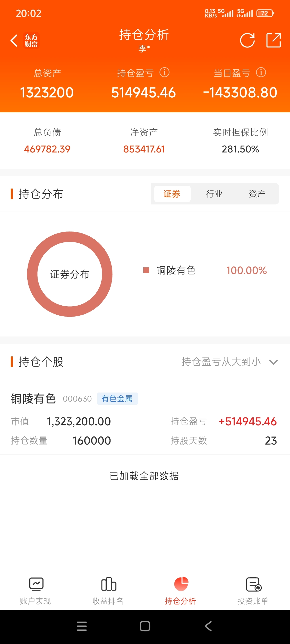This screenshot has height=644, width=290.
Task: Open info icon beside 持仓盈亏
Action: coord(164,72)
